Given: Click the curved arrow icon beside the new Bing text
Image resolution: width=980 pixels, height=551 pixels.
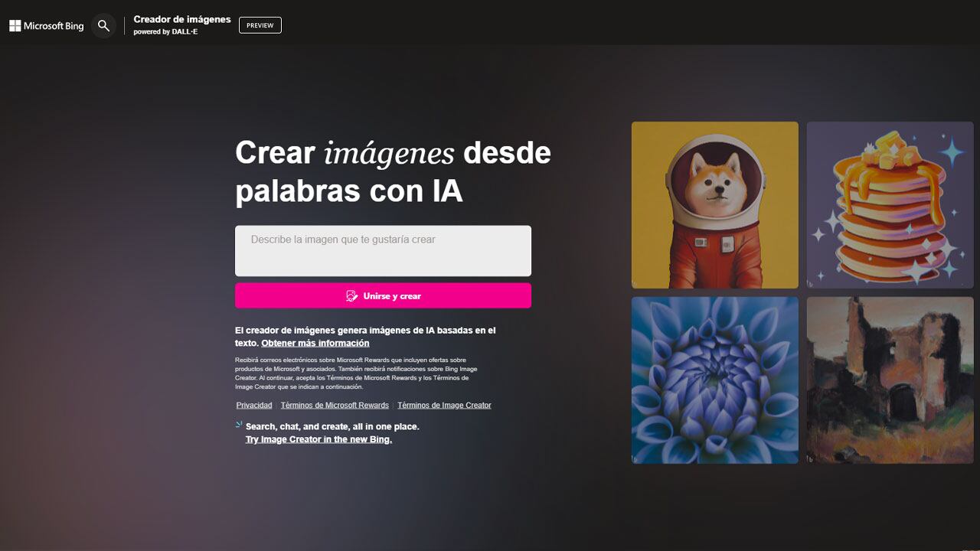Looking at the screenshot, I should click(238, 423).
